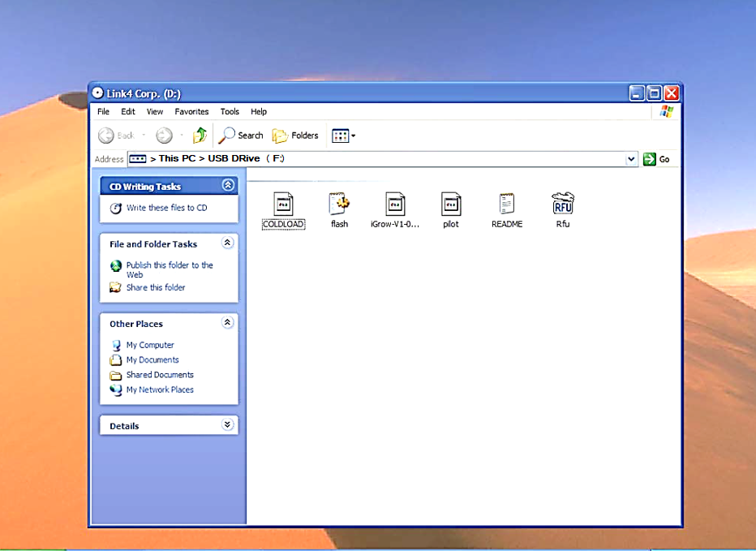Open the File menu

[103, 111]
